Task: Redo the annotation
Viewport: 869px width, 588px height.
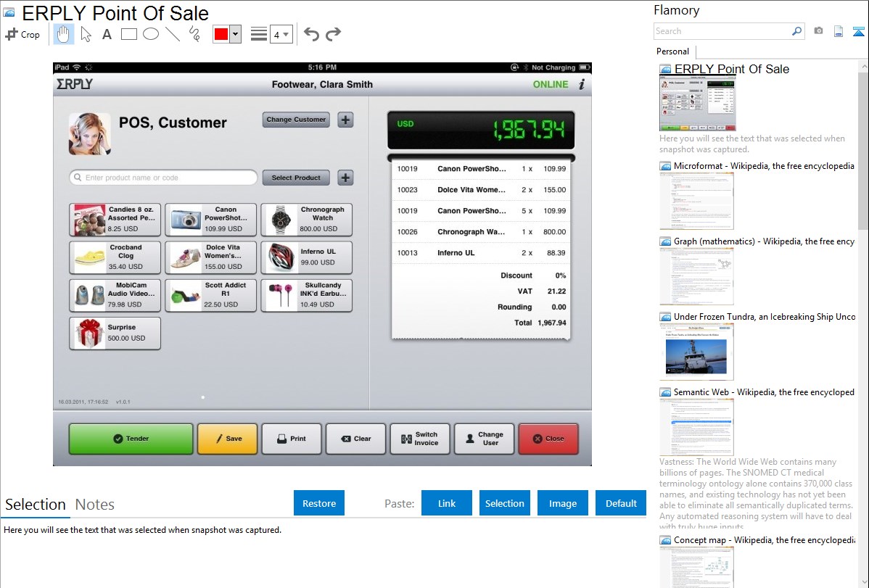Action: pos(333,34)
